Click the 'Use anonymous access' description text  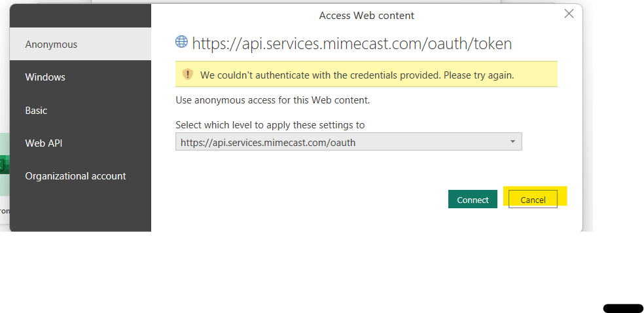273,100
